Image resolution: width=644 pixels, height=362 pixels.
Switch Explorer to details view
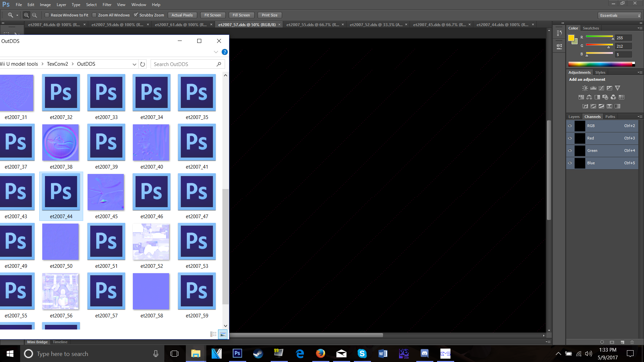[213, 334]
